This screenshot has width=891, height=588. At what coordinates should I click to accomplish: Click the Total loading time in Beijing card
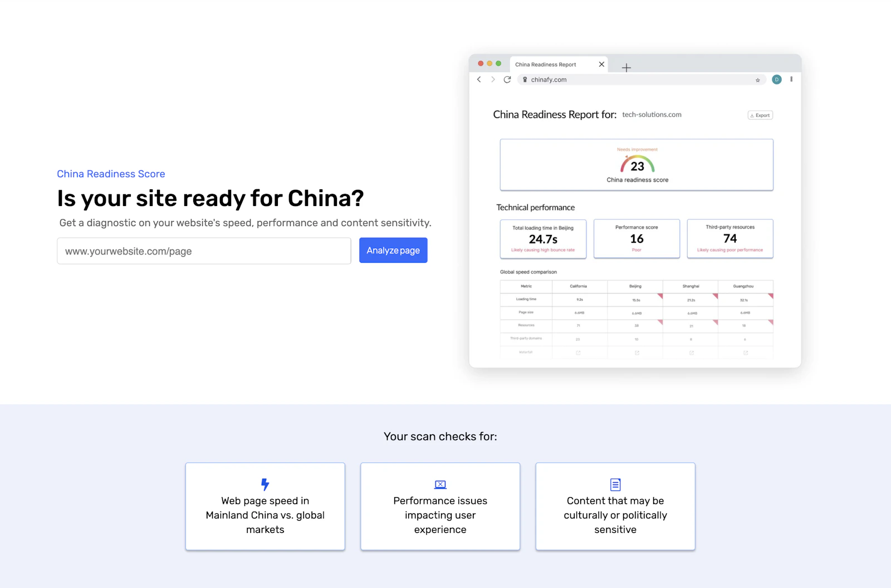coord(543,238)
